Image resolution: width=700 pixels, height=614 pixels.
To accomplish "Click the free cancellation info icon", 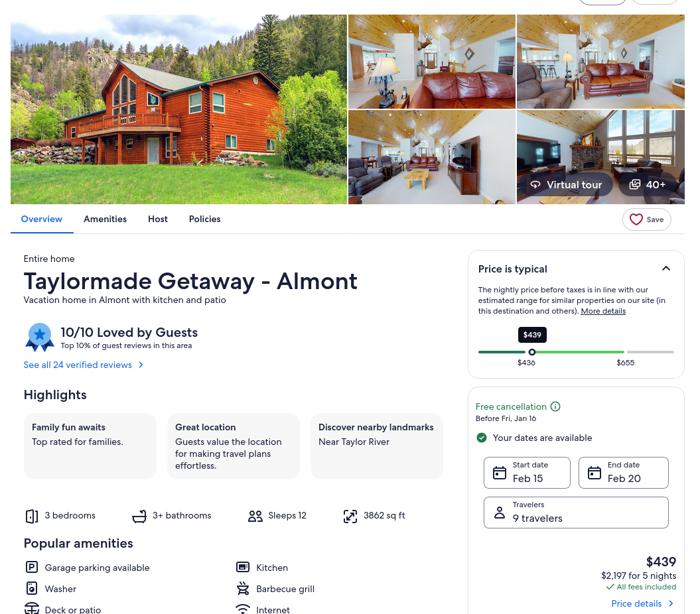I will 555,406.
